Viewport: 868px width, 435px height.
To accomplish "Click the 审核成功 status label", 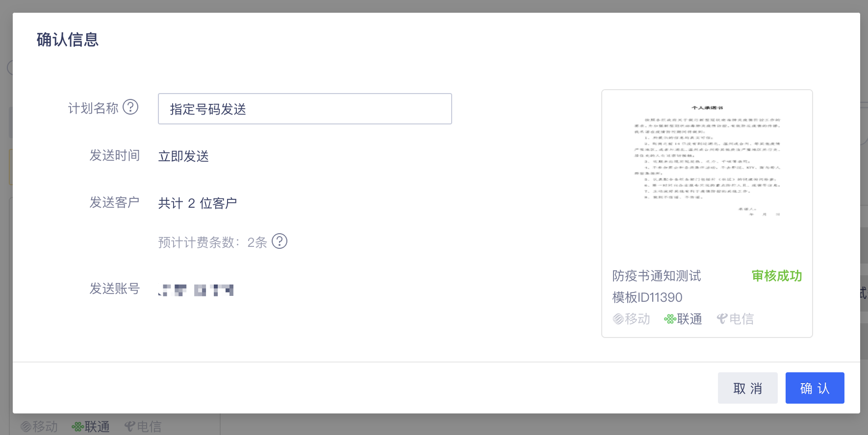I will point(777,276).
